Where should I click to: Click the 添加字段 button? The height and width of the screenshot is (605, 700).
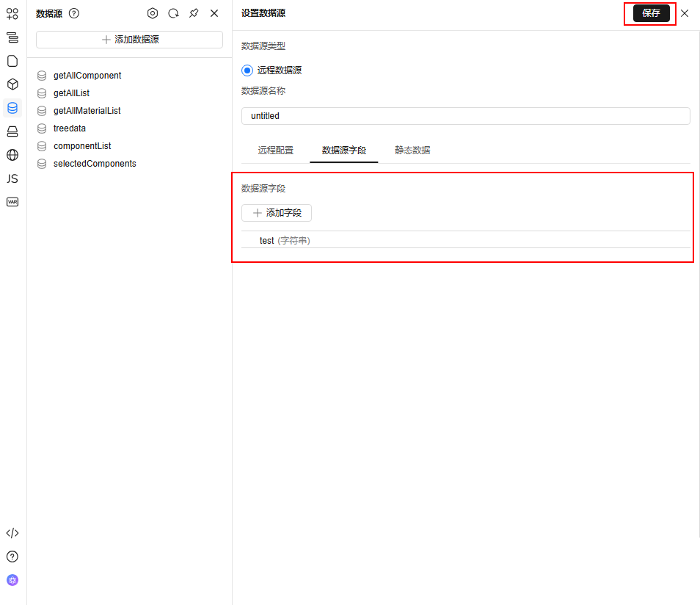(x=277, y=213)
